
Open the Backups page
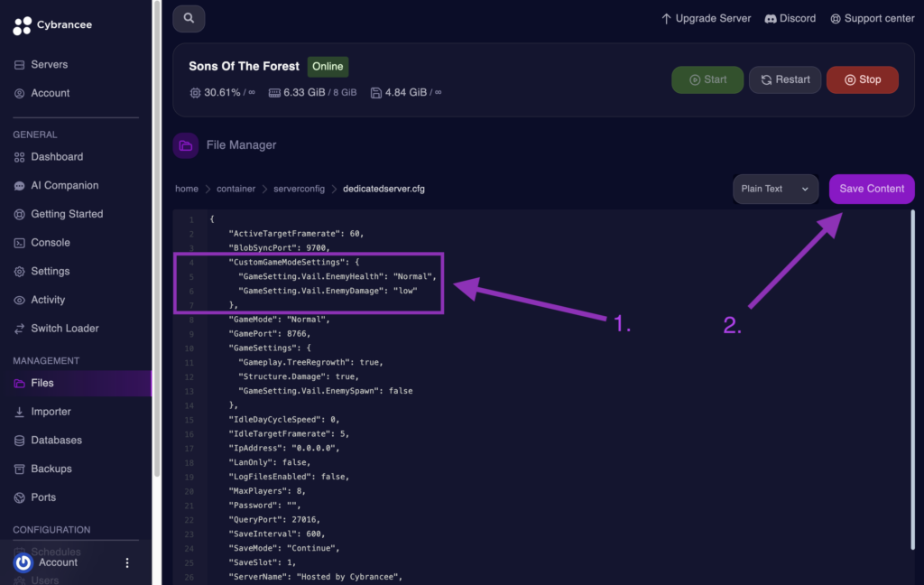point(51,469)
